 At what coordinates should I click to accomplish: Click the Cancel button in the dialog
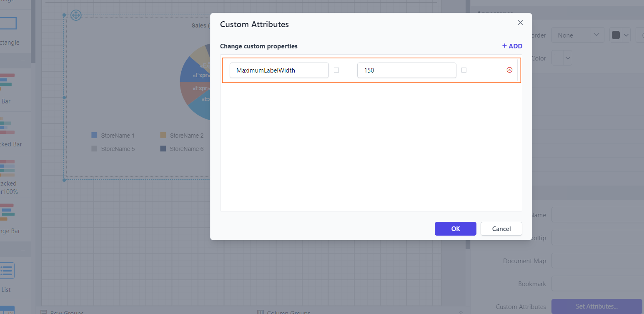click(501, 229)
